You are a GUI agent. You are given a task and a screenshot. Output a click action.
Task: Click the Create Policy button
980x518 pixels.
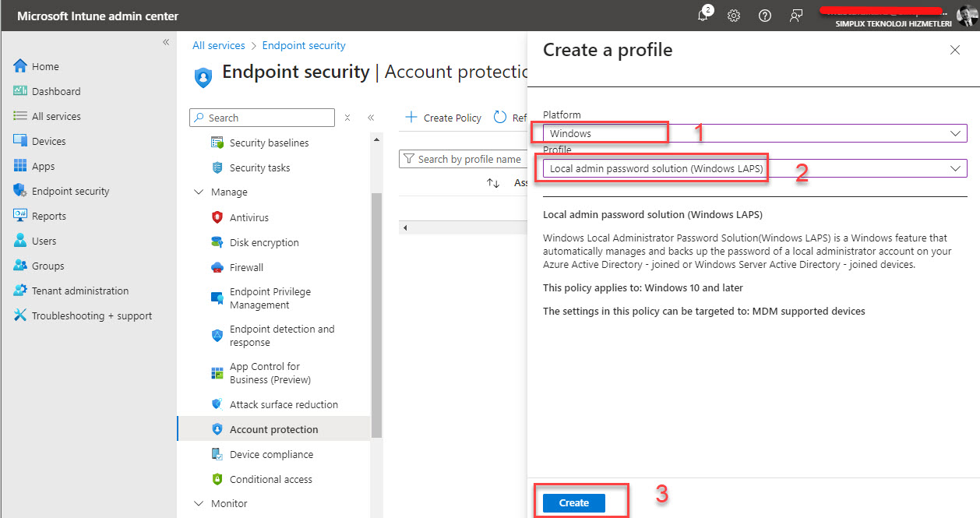click(x=443, y=118)
